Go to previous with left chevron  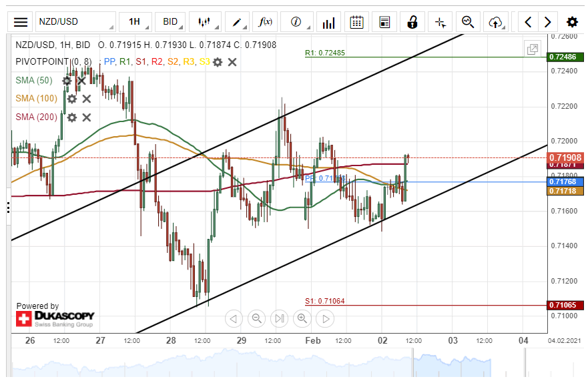(x=528, y=22)
